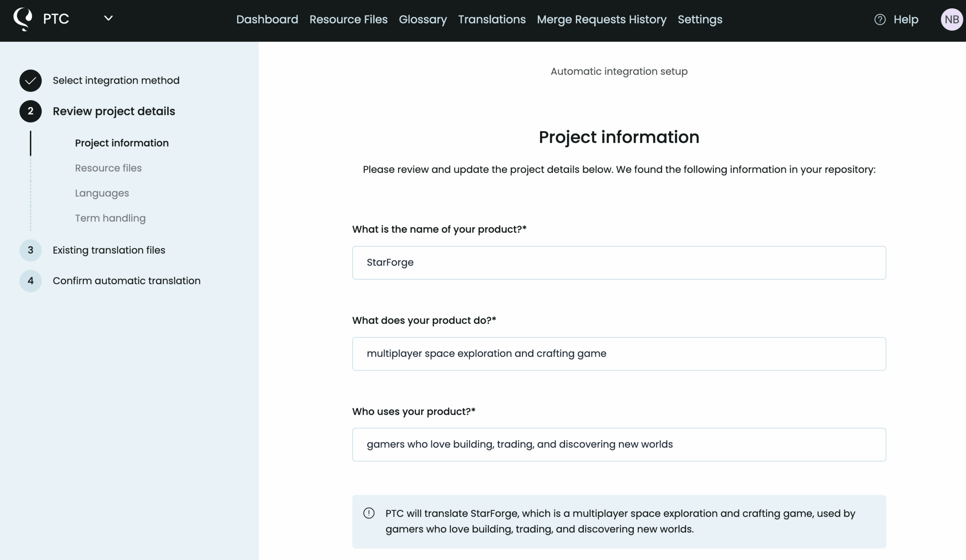Open the Help question mark icon
The width and height of the screenshot is (966, 560).
880,19
